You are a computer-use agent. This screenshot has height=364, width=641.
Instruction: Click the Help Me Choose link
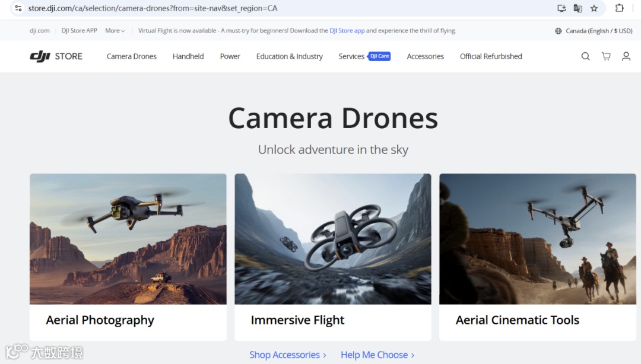377,355
